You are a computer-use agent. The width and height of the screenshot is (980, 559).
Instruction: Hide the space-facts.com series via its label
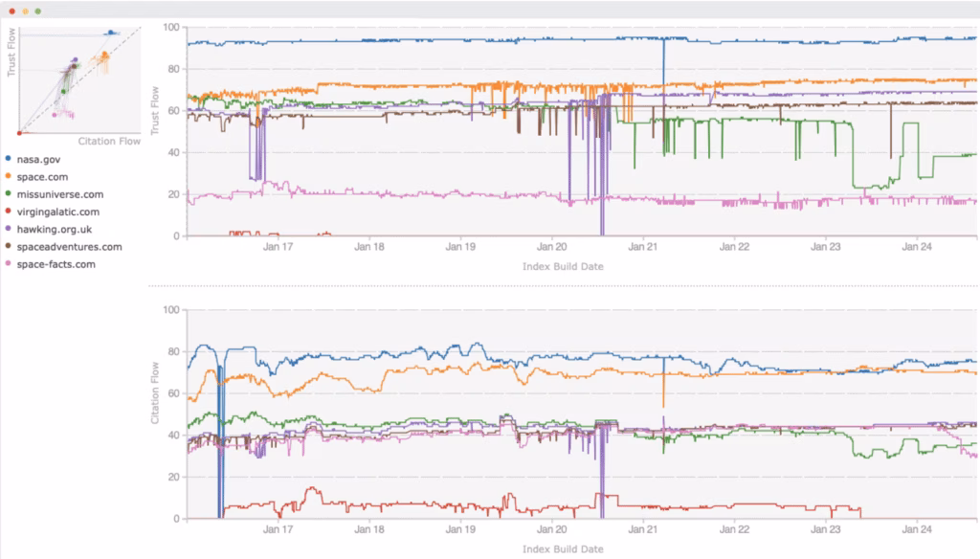pos(56,264)
